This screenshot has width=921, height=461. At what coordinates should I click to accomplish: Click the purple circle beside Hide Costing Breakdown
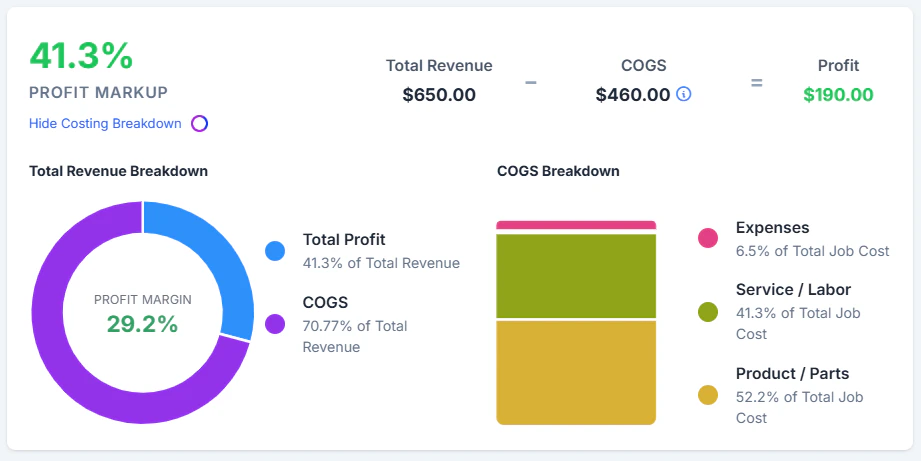click(200, 124)
